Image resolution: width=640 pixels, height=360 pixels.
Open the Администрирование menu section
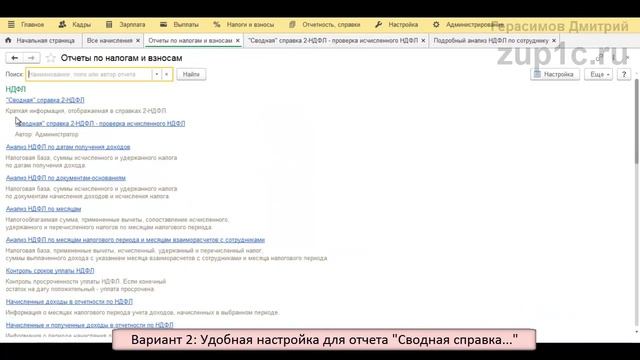tap(474, 24)
